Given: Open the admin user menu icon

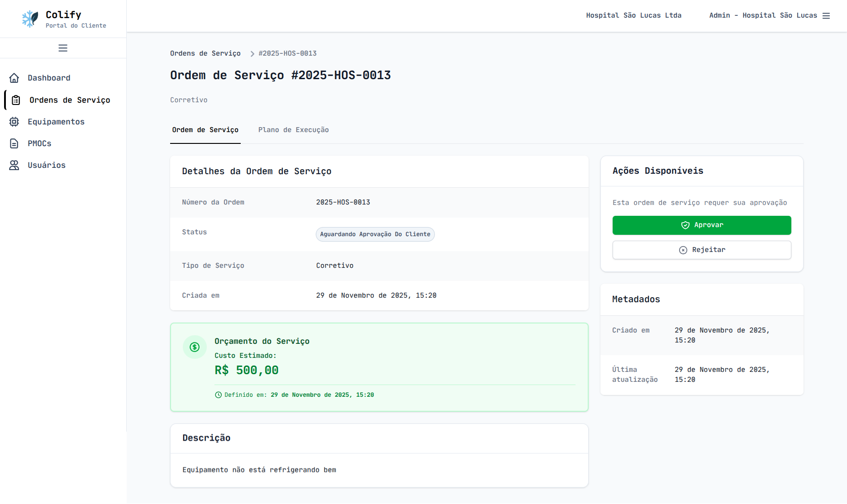Looking at the screenshot, I should coord(826,16).
